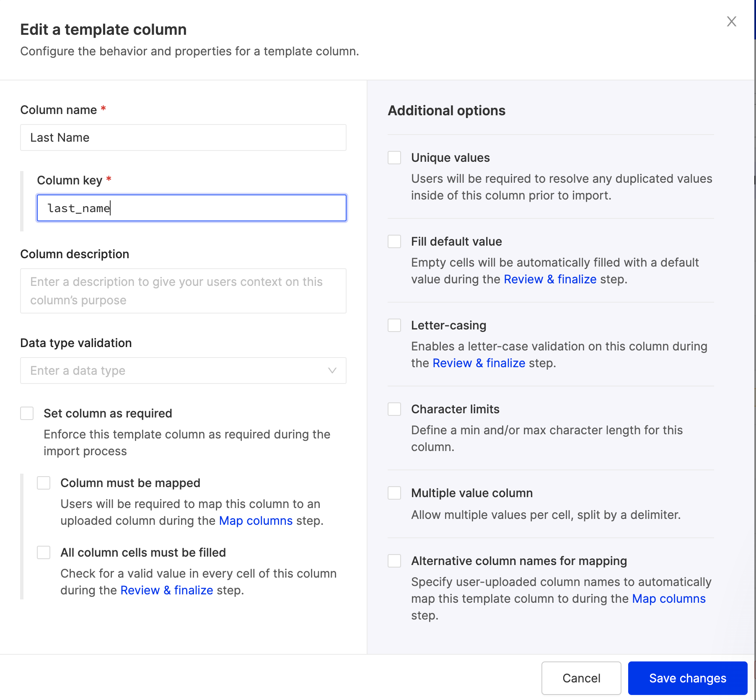Enable the Unique values checkbox
This screenshot has height=700, width=756.
[x=394, y=158]
